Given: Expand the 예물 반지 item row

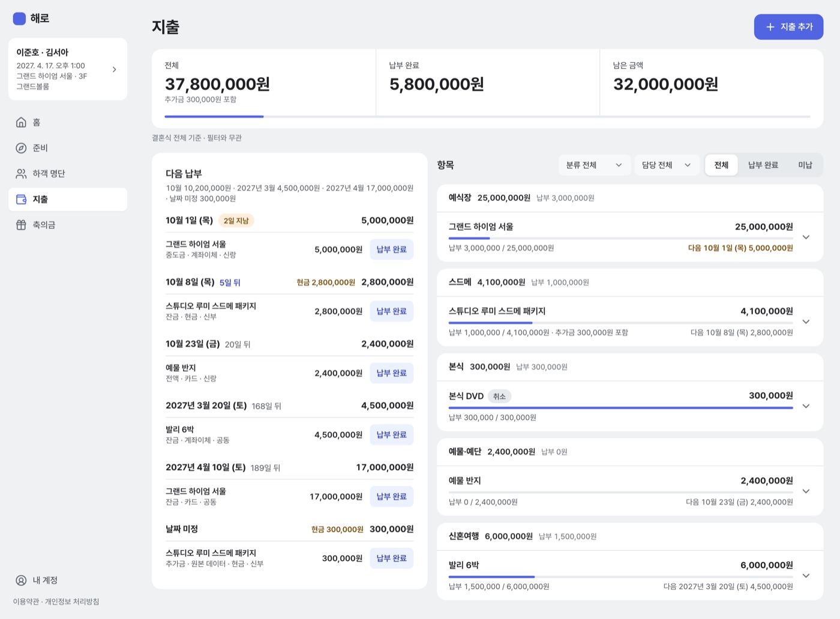Looking at the screenshot, I should 630,491.
